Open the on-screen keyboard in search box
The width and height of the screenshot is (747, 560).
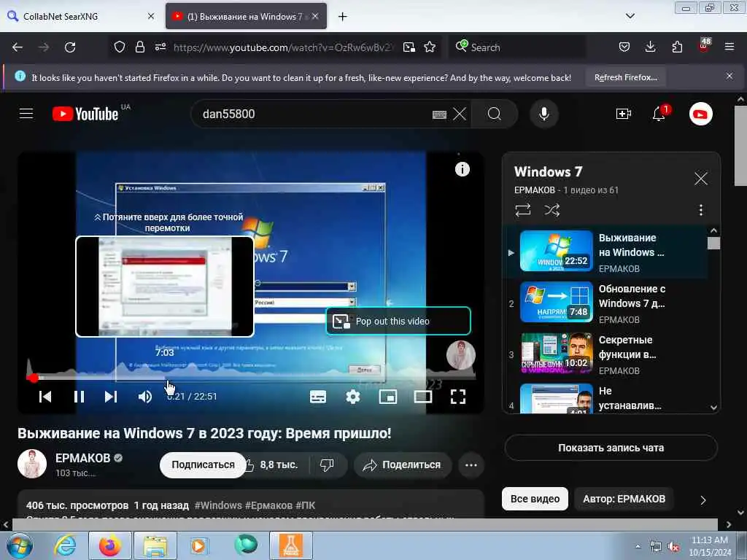[x=439, y=114]
